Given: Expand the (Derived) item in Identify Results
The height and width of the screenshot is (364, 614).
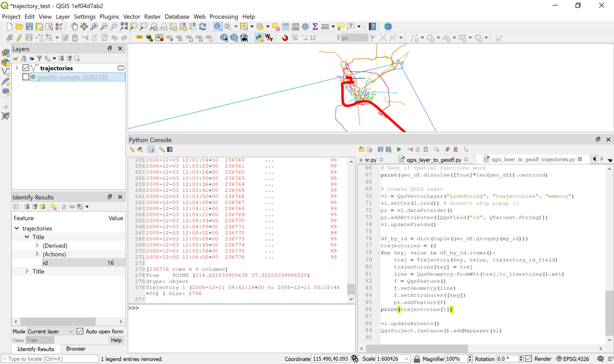Looking at the screenshot, I should (x=37, y=245).
